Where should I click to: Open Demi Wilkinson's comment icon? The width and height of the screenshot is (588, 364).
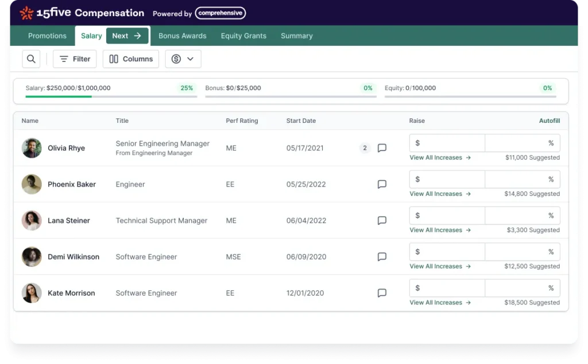tap(382, 257)
